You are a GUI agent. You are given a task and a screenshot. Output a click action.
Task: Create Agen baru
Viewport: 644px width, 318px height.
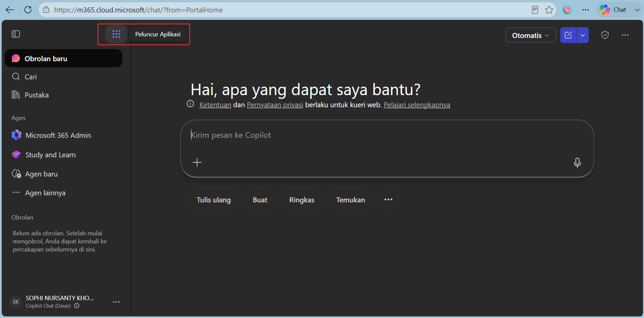(63, 174)
